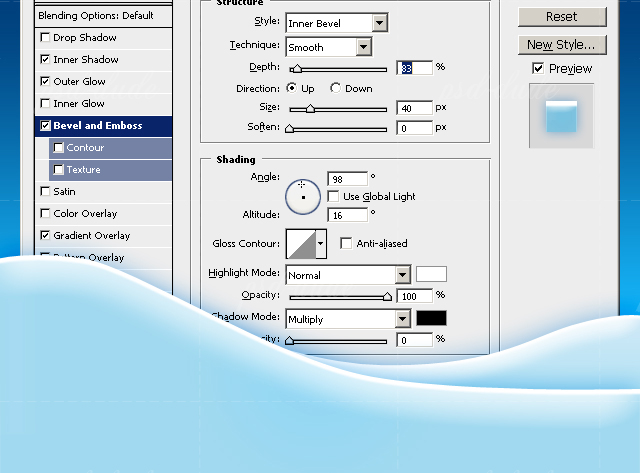640x473 pixels.
Task: Click the black Shadow color swatch
Action: pos(431,318)
